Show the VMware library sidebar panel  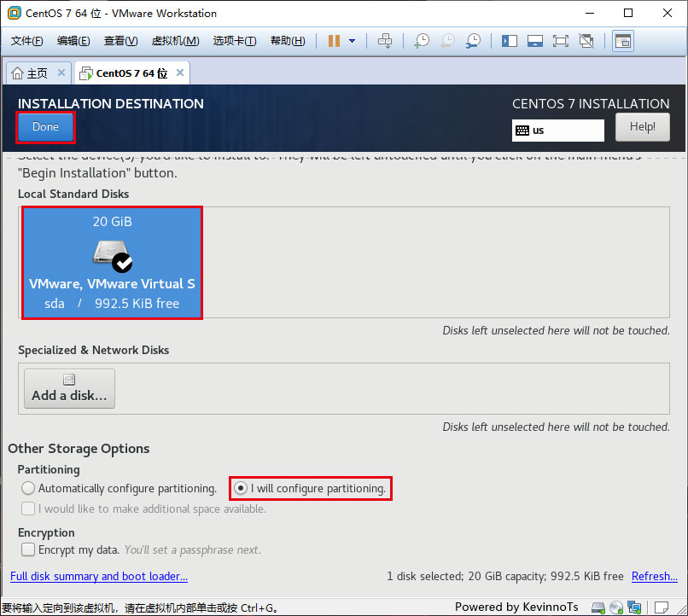510,41
